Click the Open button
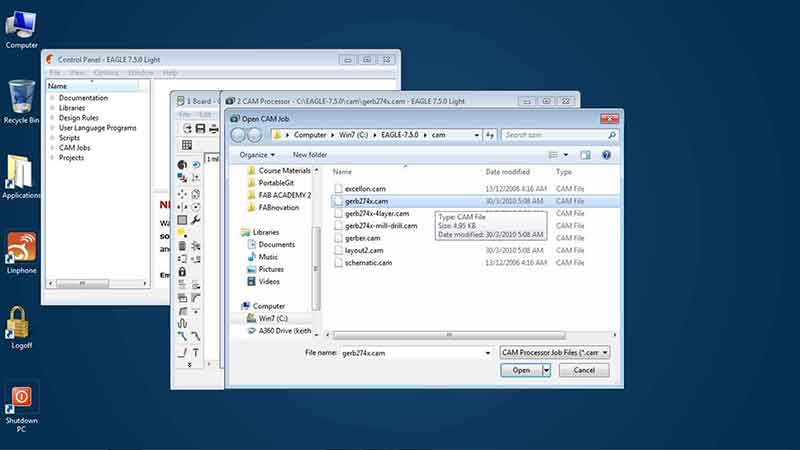Viewport: 800px width, 450px height. click(x=521, y=370)
